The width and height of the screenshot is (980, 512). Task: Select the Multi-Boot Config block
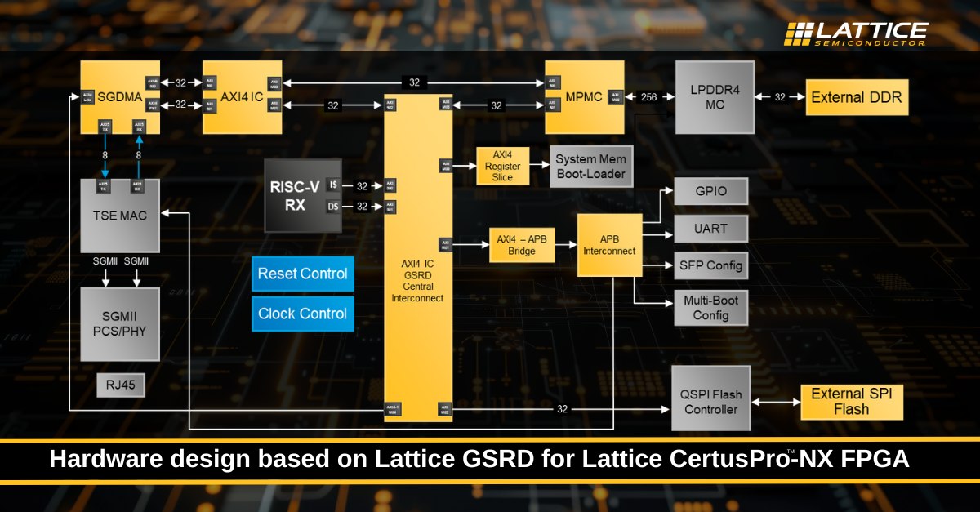710,308
